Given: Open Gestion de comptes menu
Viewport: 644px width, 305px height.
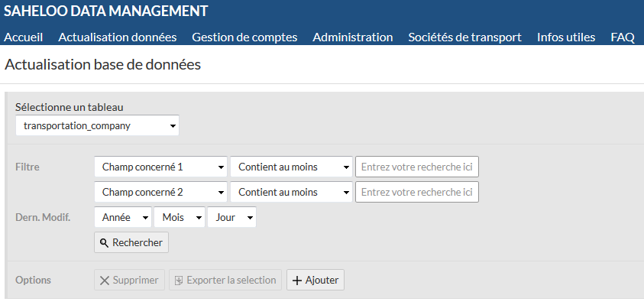Looking at the screenshot, I should [x=244, y=37].
